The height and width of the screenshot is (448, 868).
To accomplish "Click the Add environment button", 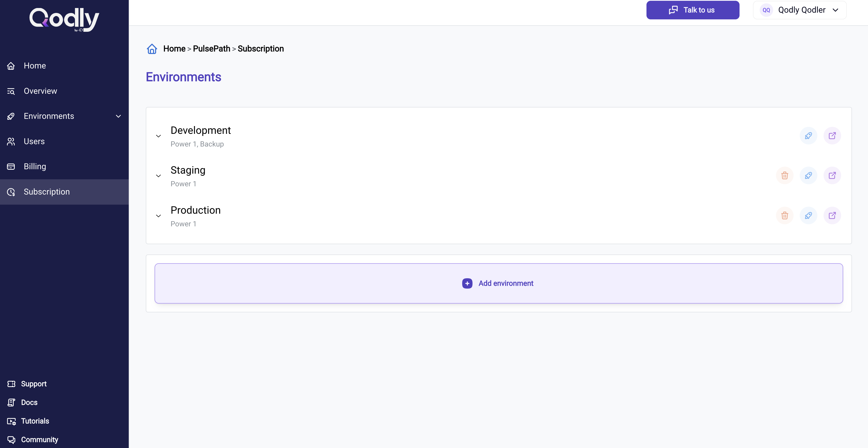I will pyautogui.click(x=499, y=284).
